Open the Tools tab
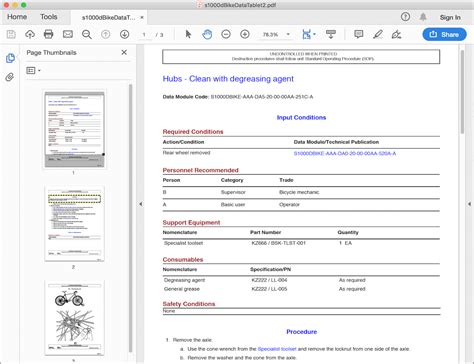 tap(49, 17)
